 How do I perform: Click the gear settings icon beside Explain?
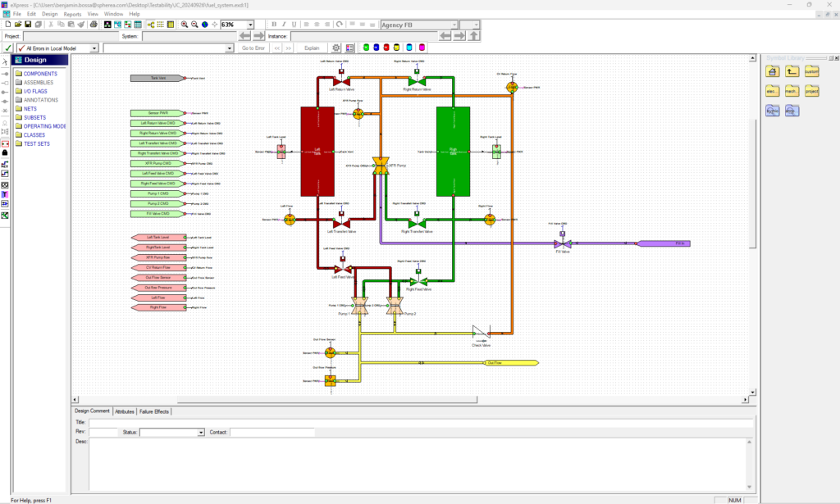(x=336, y=48)
